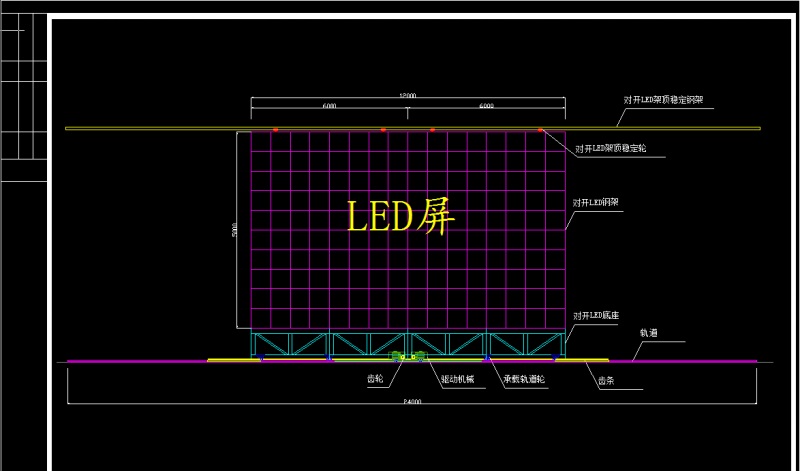800x471 pixels.
Task: Click the 齿条 label text
Action: tap(606, 381)
